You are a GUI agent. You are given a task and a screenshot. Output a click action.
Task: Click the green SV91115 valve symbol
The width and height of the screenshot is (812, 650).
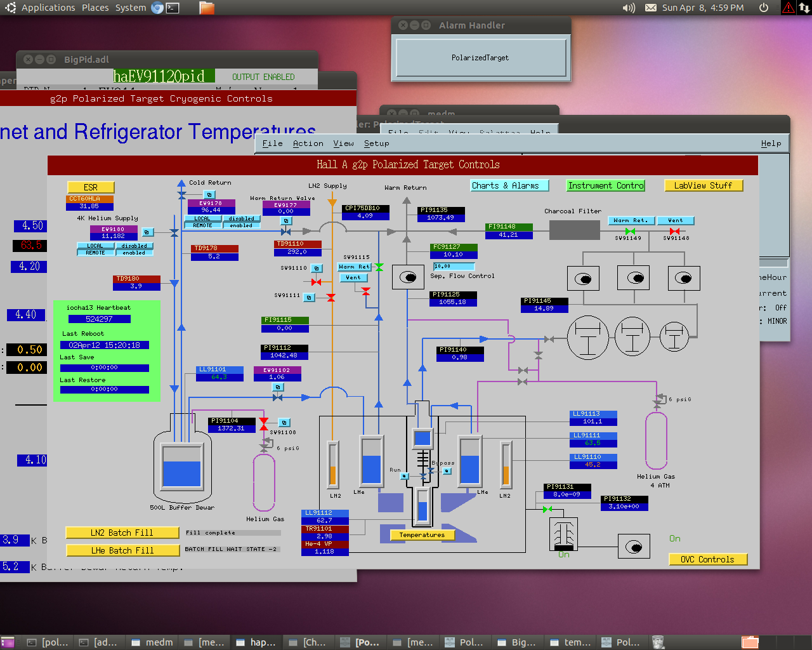pos(379,267)
